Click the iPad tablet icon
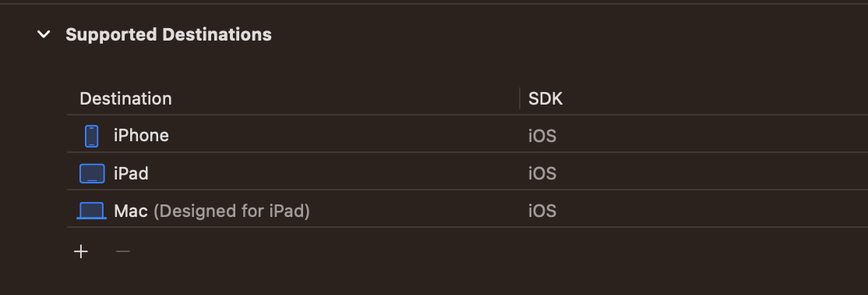This screenshot has width=868, height=295. (92, 173)
